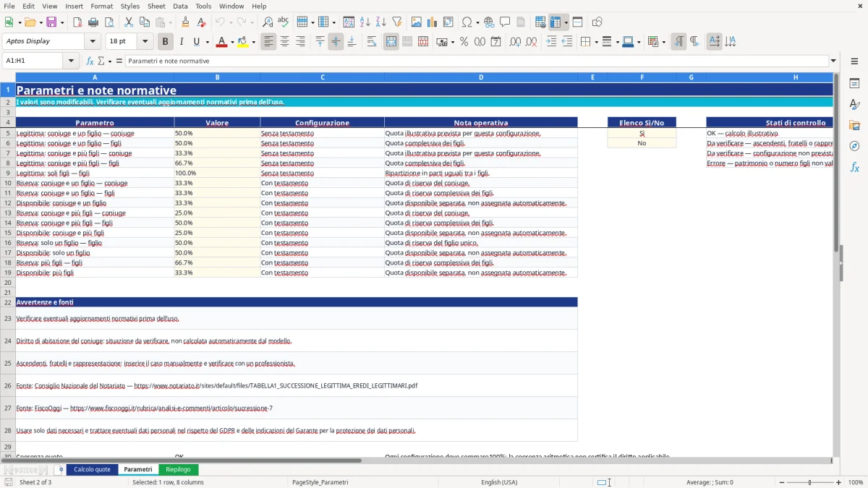The image size is (868, 488).
Task: Expand the formula bar
Action: click(x=834, y=61)
